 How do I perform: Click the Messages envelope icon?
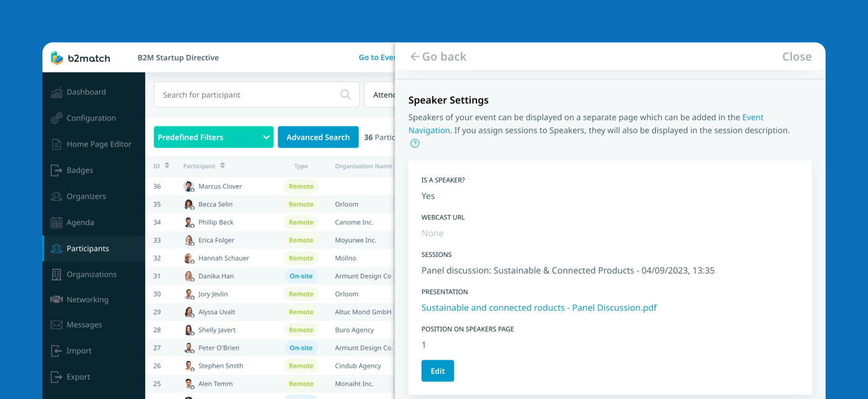(56, 325)
